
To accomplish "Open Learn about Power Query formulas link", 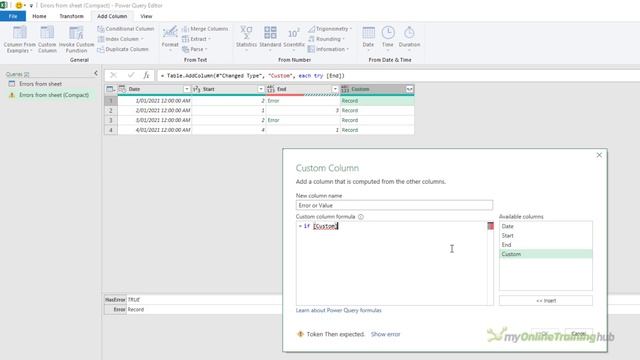I will [338, 311].
